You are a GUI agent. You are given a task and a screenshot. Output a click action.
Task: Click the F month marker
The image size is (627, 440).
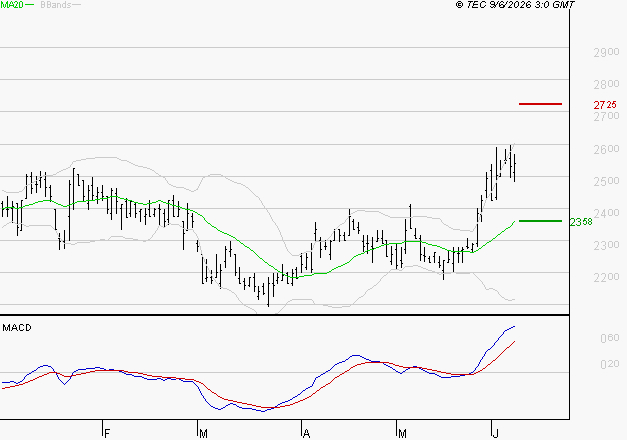click(107, 433)
